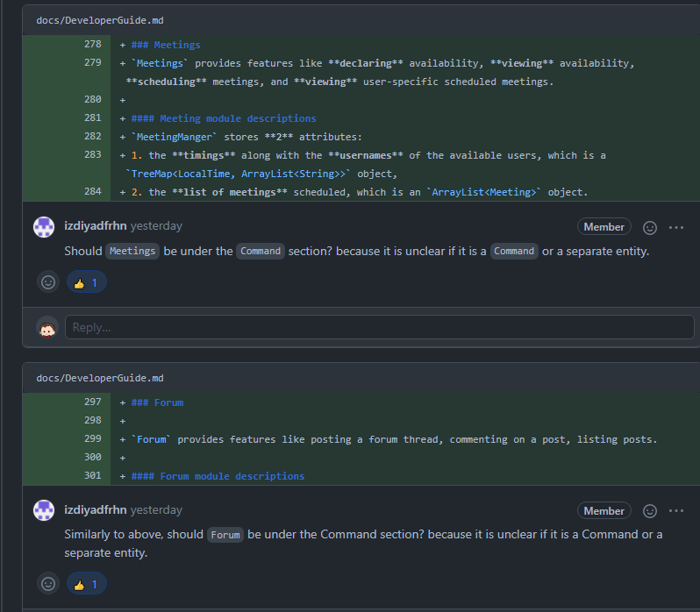Image resolution: width=700 pixels, height=612 pixels.
Task: Click yesterday timestamp on Forum comment
Action: (x=156, y=509)
